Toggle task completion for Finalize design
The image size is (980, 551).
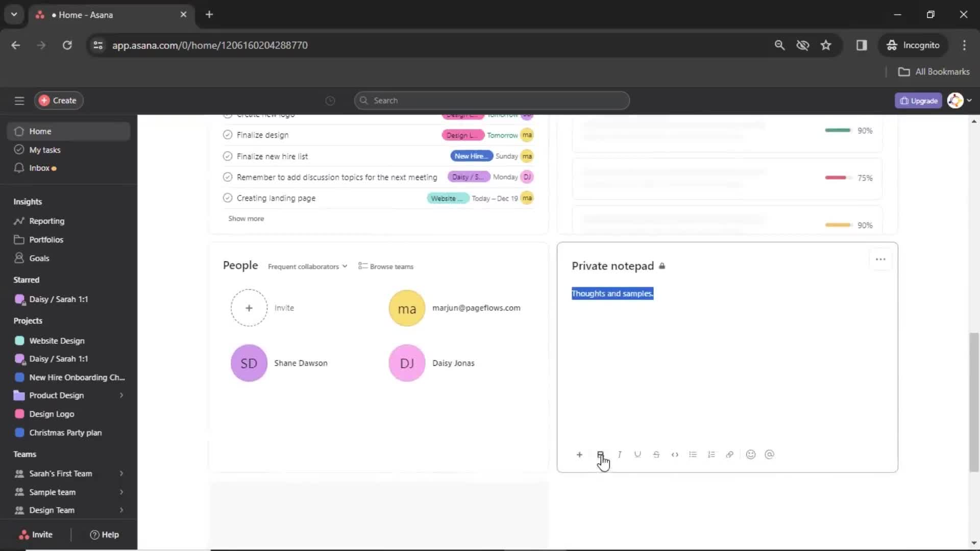[x=228, y=135]
